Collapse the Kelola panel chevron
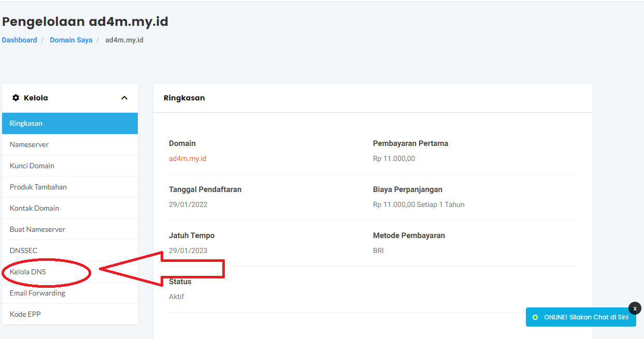The height and width of the screenshot is (339, 644). click(124, 98)
